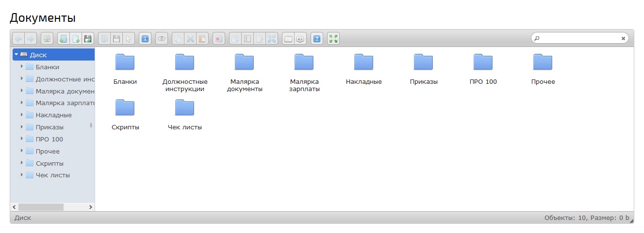The height and width of the screenshot is (233, 644).
Task: Expand the Приказы tree node arrow
Action: 22,127
